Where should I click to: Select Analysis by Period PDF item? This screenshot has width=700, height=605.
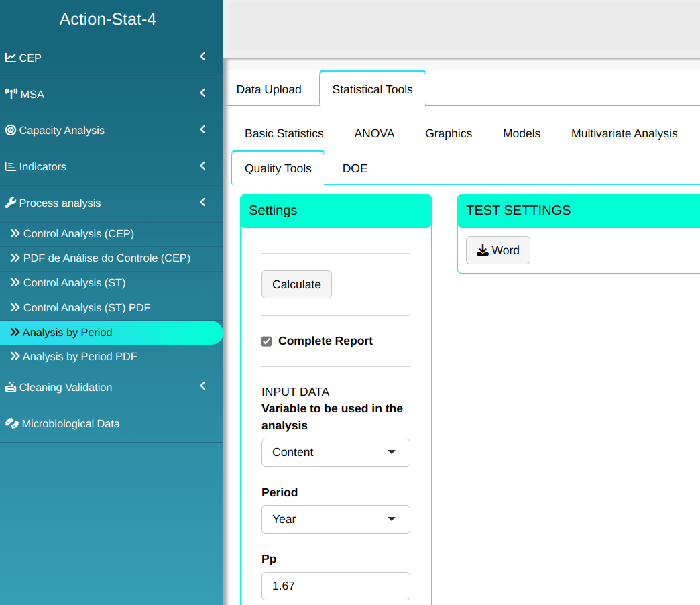coord(80,357)
